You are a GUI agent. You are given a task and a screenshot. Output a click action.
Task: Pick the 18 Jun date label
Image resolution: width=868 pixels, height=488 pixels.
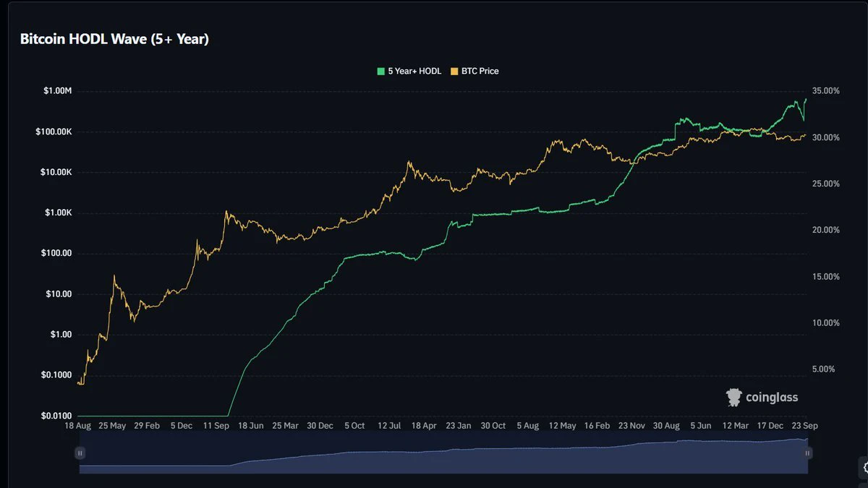click(x=250, y=426)
